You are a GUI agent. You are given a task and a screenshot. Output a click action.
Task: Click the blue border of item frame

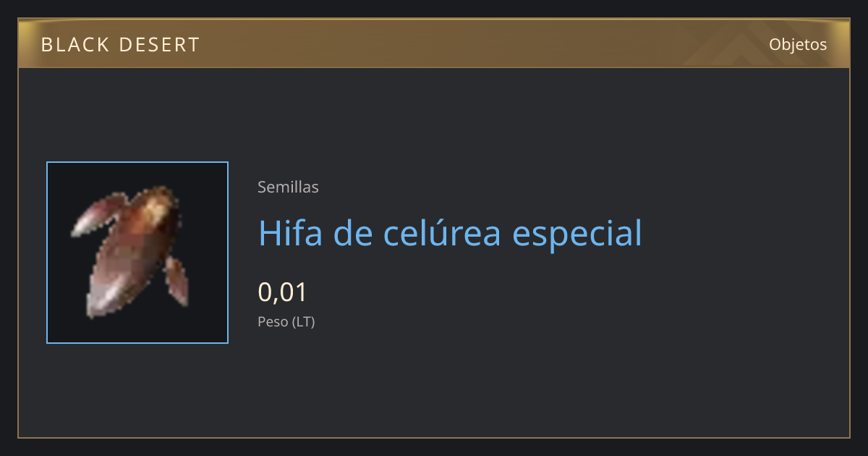click(x=137, y=162)
